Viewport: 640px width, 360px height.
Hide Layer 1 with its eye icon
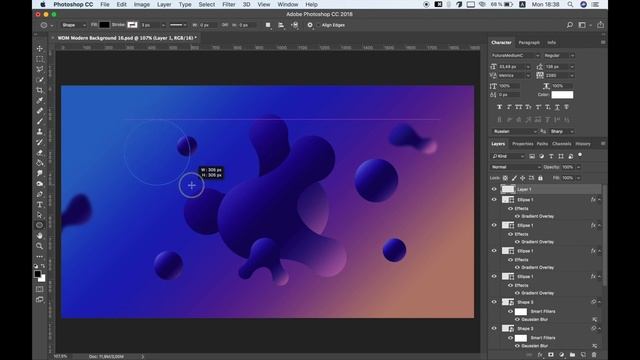click(494, 189)
